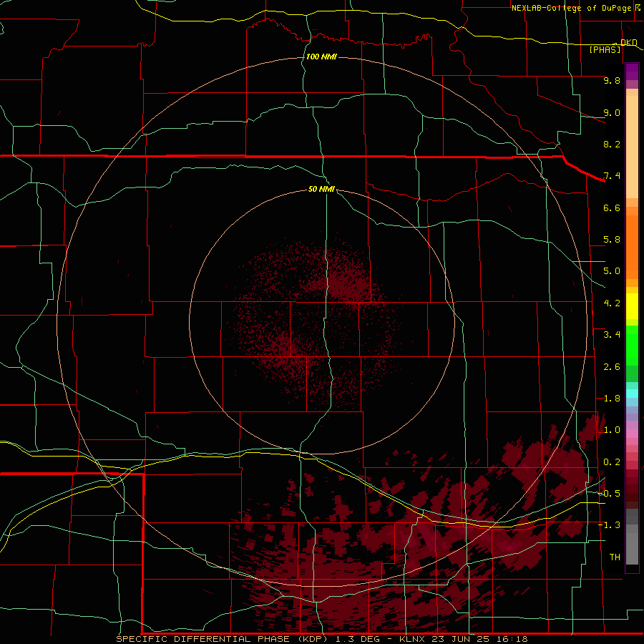
Task: Click the 4.2 value on the color scale
Action: (x=612, y=303)
